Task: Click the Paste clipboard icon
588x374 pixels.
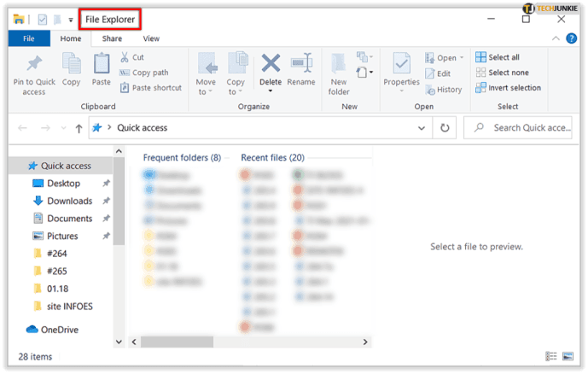Action: (102, 63)
